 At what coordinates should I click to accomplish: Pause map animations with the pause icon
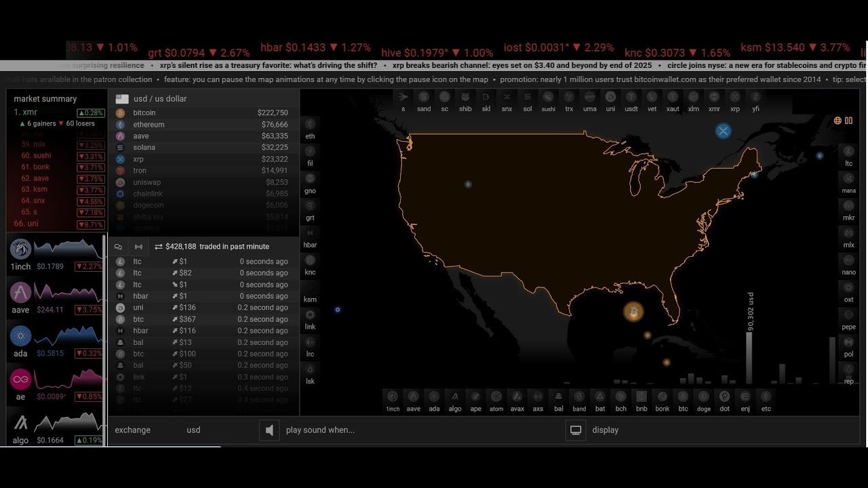(848, 121)
